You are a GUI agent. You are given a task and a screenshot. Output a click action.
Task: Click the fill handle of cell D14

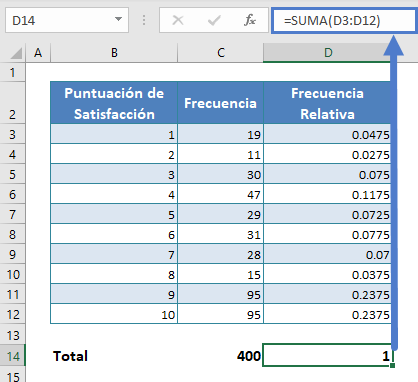click(x=392, y=366)
